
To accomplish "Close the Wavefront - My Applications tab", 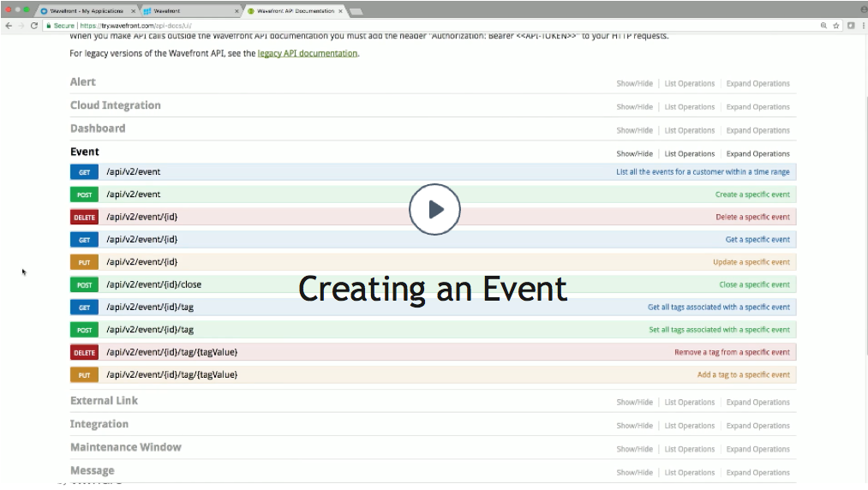I will (x=133, y=11).
